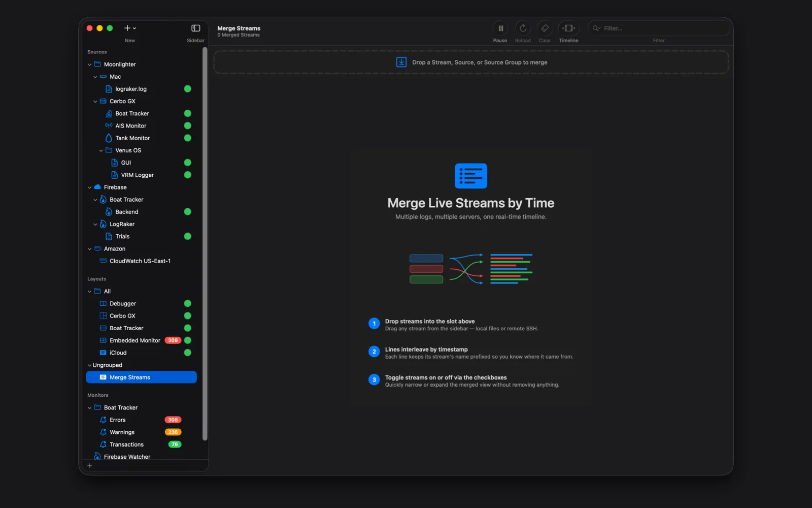Click the Transactions monitor bell icon

(x=103, y=444)
